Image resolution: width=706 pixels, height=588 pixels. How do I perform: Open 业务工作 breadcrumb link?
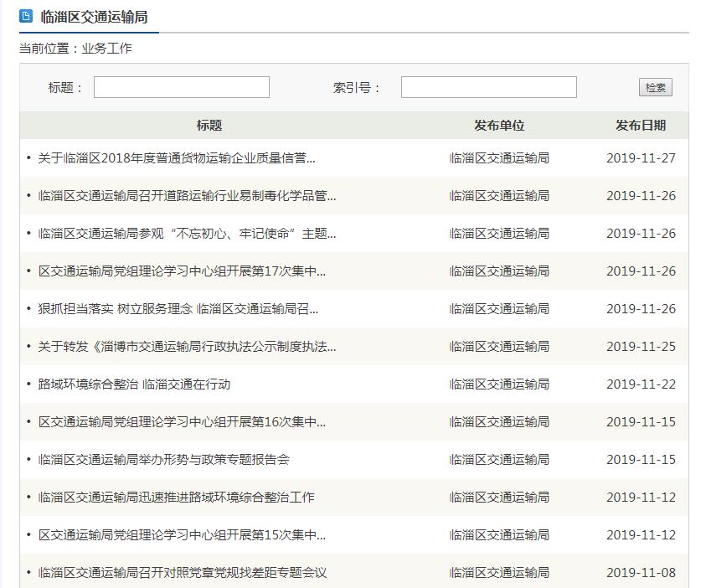(106, 49)
